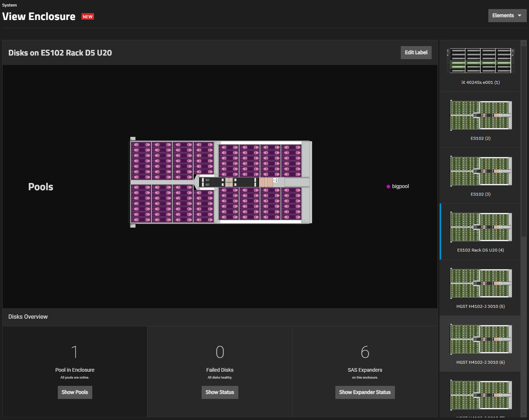Screen dimensions: 529x420
Task: Click the red NEW badge
Action: 88,17
